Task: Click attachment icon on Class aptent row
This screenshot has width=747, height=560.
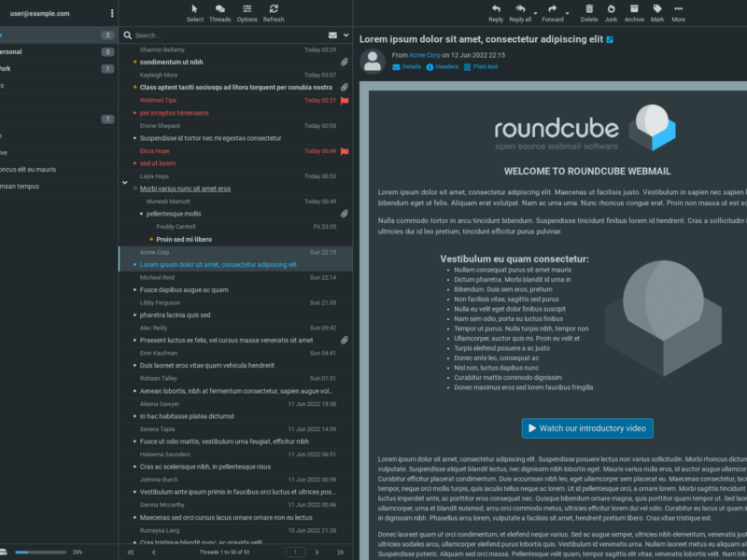Action: click(344, 87)
